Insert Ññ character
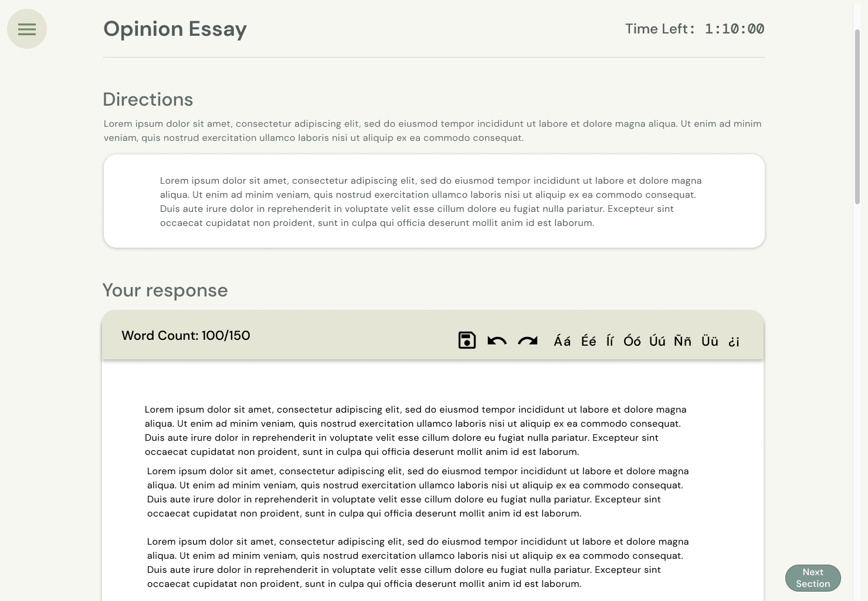This screenshot has height=601, width=868. click(x=682, y=341)
